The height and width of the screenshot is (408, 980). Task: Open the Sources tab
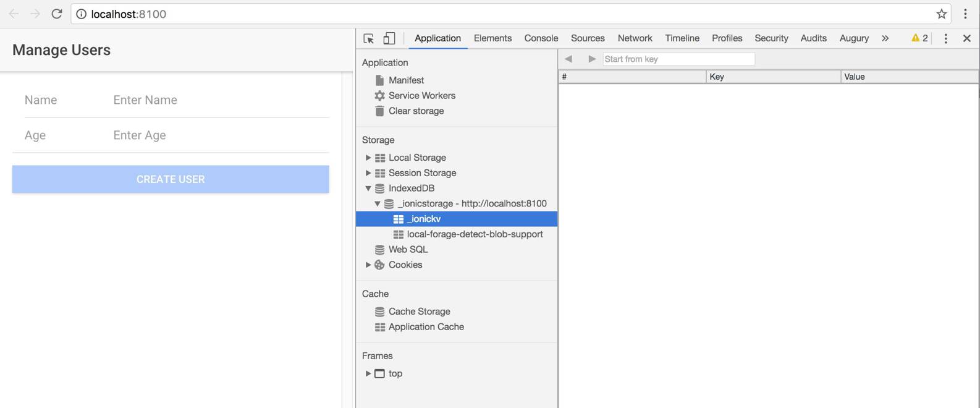point(588,38)
